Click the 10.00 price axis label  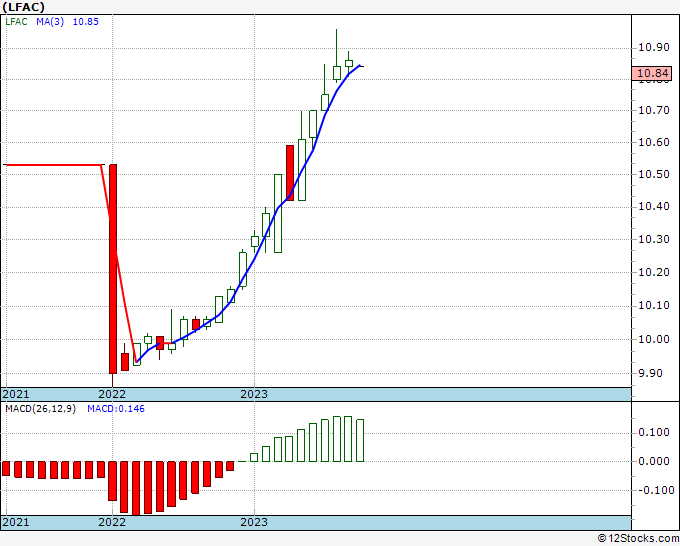654,339
